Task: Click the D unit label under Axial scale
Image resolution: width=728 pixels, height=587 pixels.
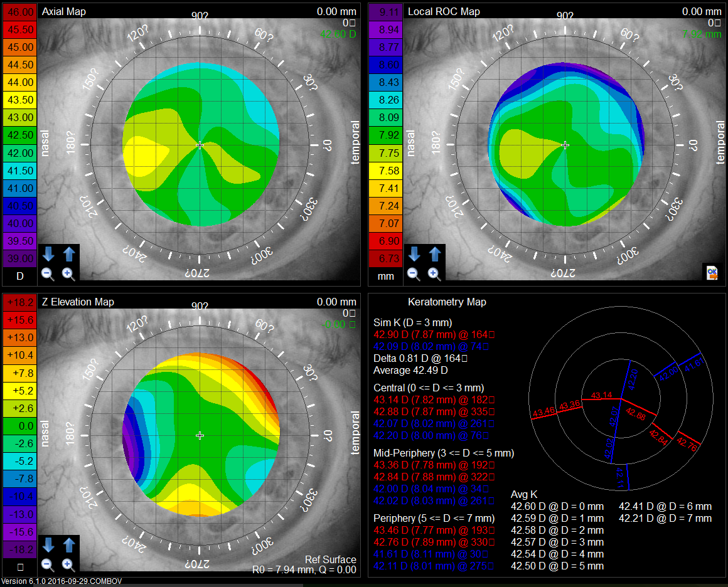Action: [x=19, y=275]
